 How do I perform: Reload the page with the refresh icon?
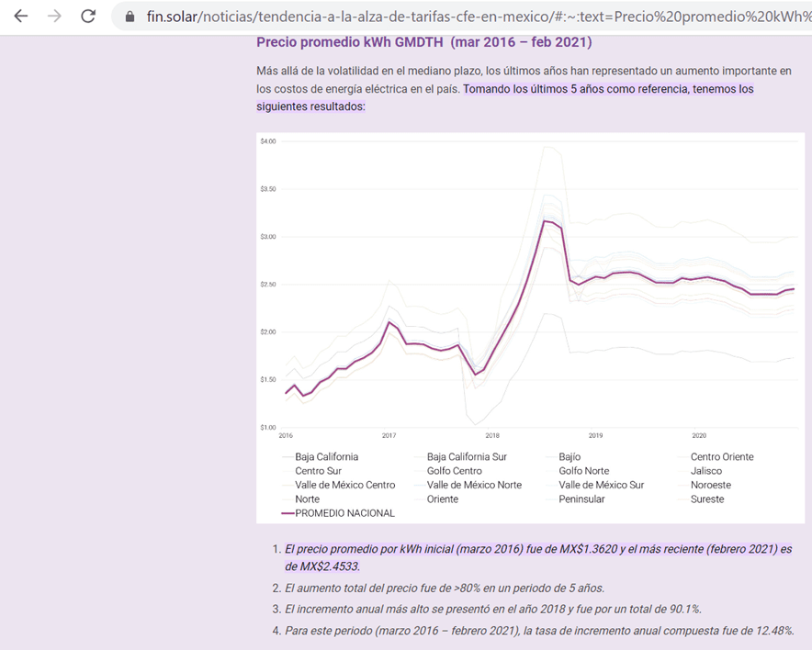point(88,17)
